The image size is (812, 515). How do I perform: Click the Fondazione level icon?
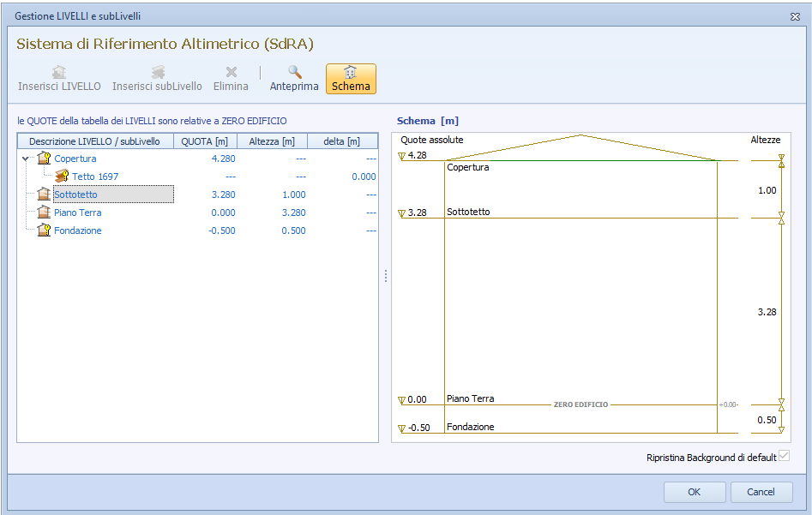(x=44, y=231)
